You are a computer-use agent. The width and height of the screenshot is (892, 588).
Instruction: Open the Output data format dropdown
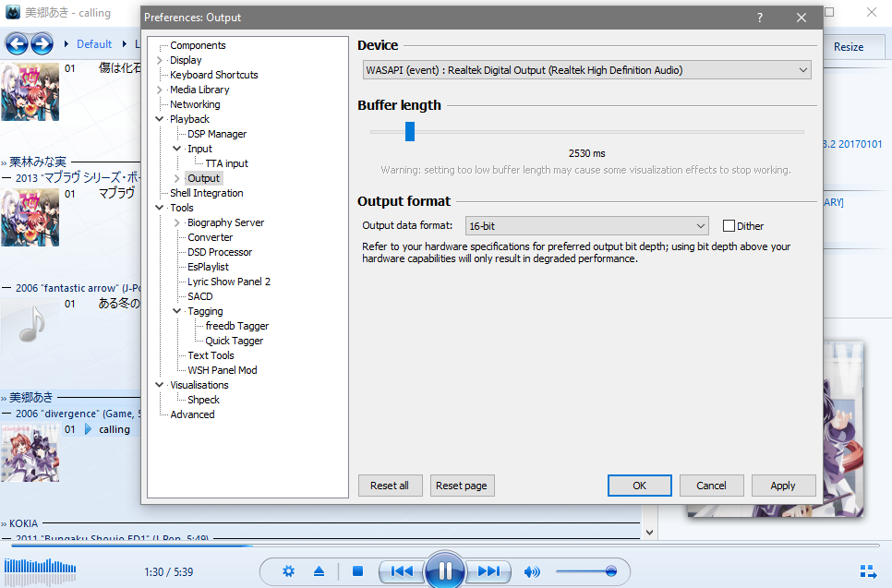pos(586,226)
